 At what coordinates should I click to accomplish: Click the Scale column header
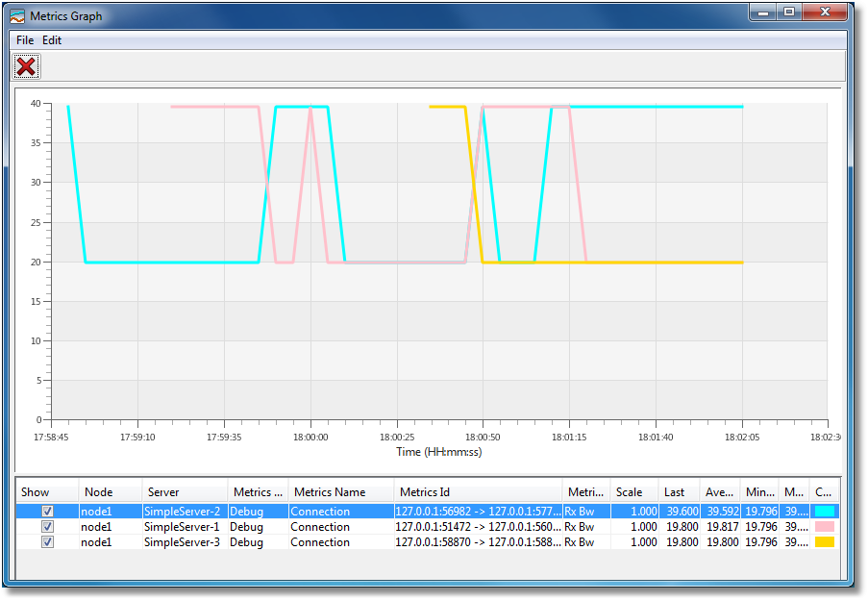(633, 492)
